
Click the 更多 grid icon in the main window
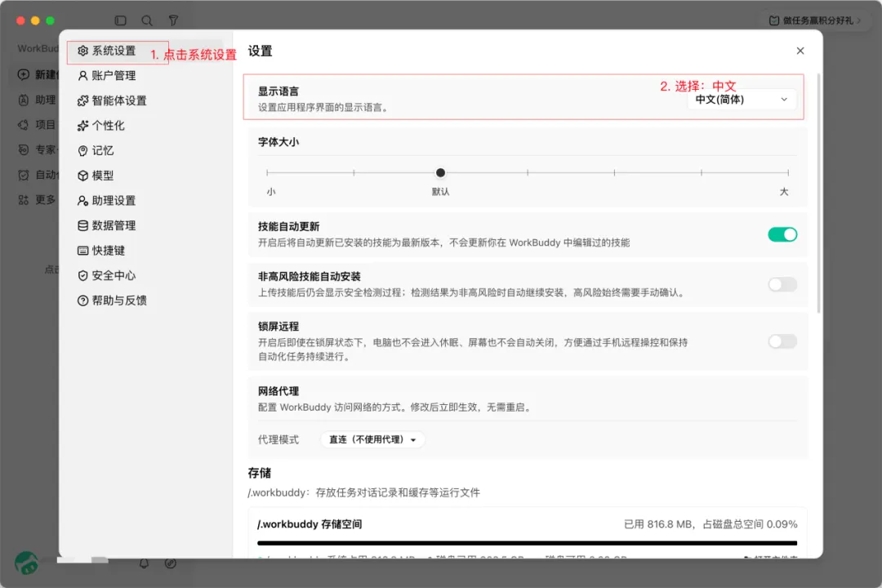point(24,200)
